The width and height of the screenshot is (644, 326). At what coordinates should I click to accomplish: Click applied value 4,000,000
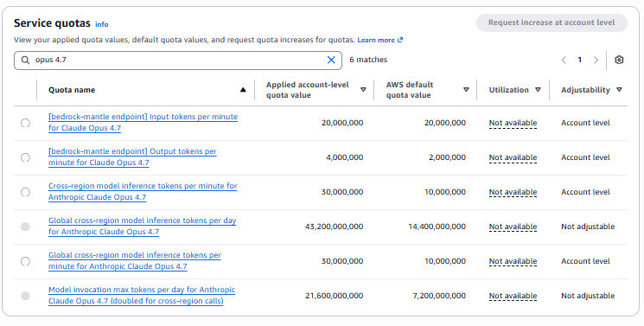click(x=345, y=157)
